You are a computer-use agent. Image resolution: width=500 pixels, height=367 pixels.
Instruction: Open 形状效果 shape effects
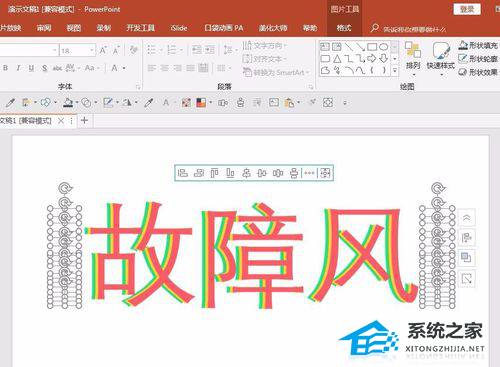478,72
